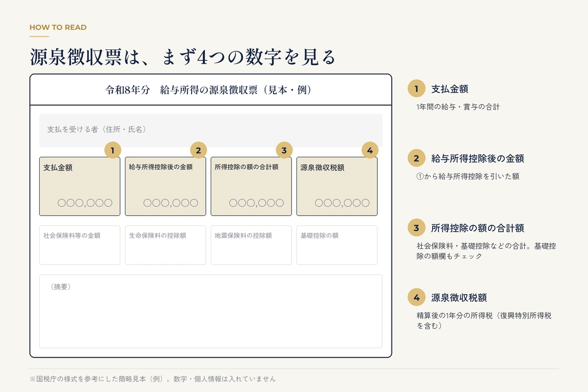This screenshot has height=392, width=588.
Task: Click the number 1 badge above the form's 支払金額 box
Action: (x=113, y=150)
